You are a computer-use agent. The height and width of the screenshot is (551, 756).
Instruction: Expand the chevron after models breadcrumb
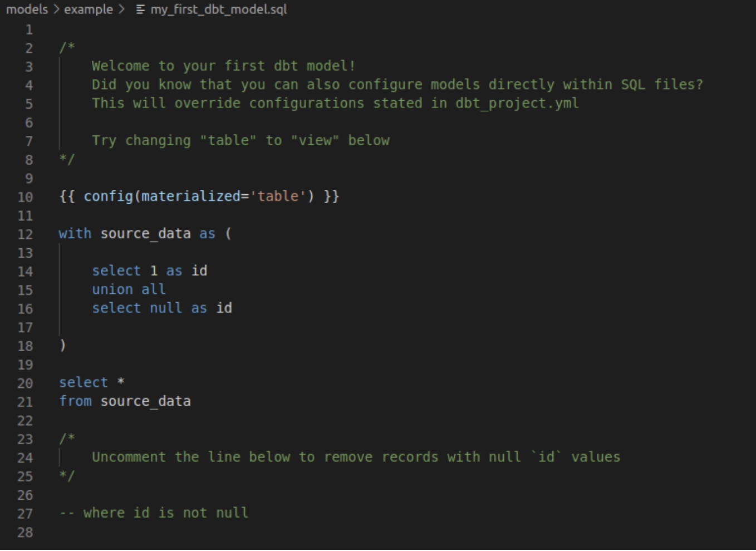56,10
